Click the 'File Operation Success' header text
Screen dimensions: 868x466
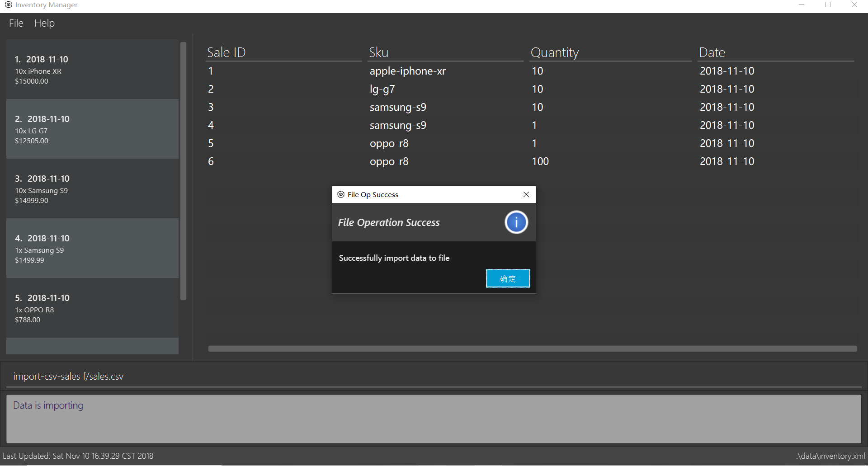tap(389, 222)
